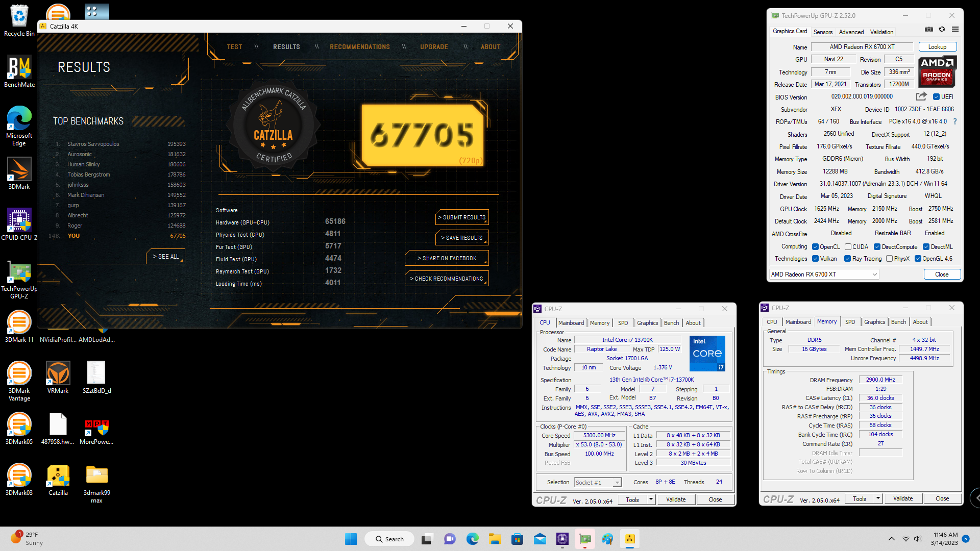This screenshot has height=551, width=980.
Task: Toggle CUDA checkbox in GPU-Z
Action: (x=848, y=247)
